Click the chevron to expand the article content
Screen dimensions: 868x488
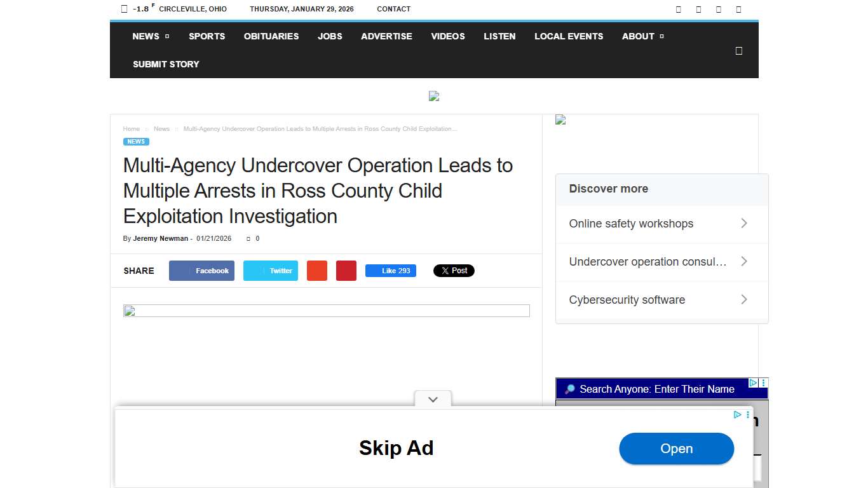point(433,400)
